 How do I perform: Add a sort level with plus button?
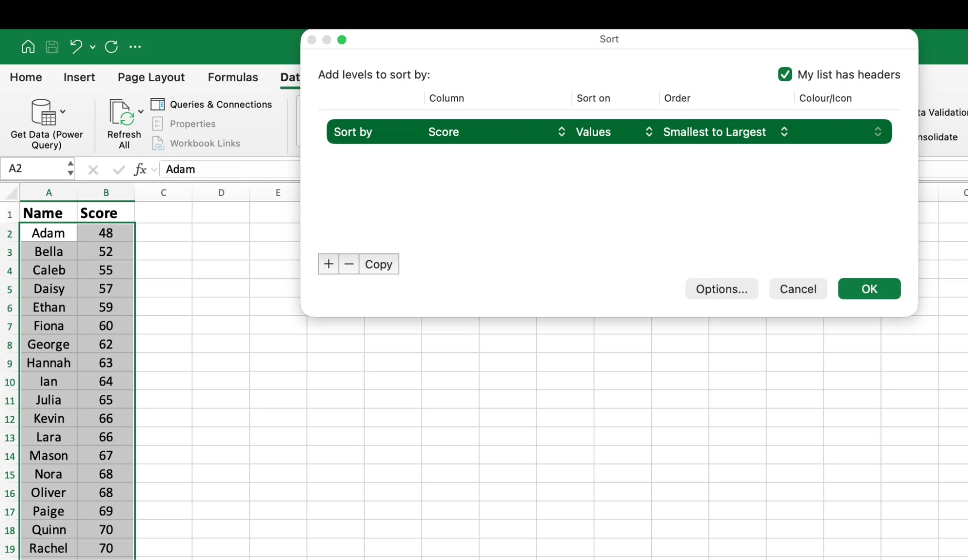(328, 264)
